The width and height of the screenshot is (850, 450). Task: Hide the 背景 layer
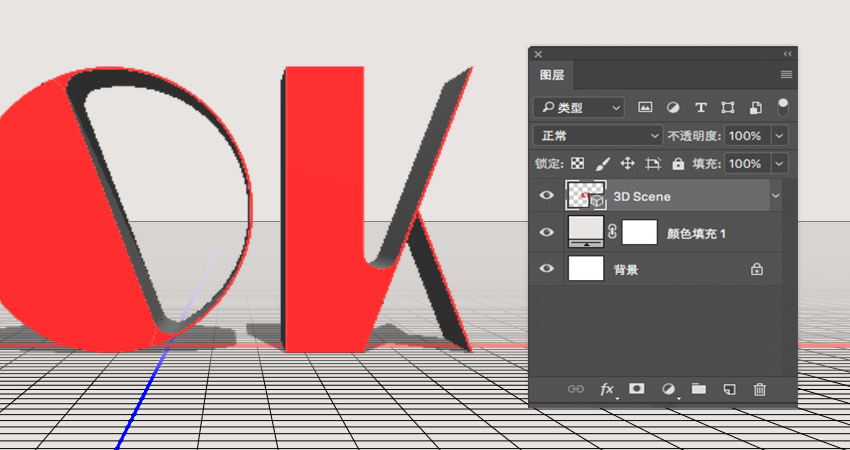click(546, 268)
